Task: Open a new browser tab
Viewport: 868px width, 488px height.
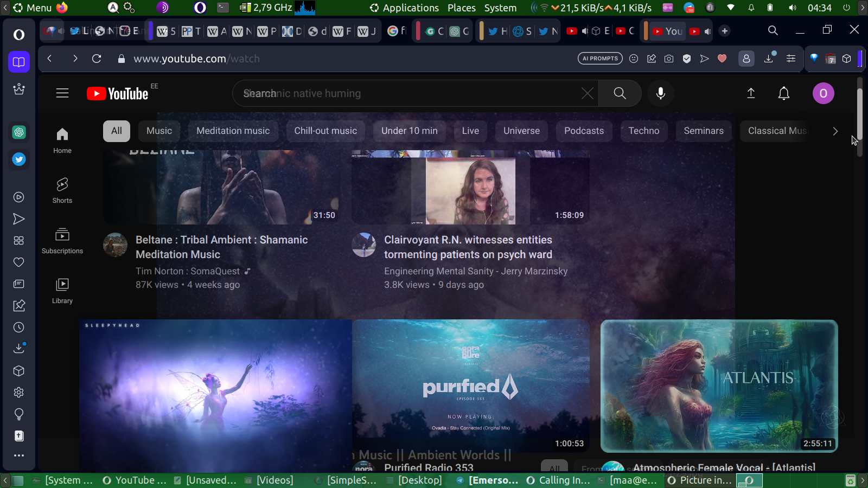Action: point(725,31)
